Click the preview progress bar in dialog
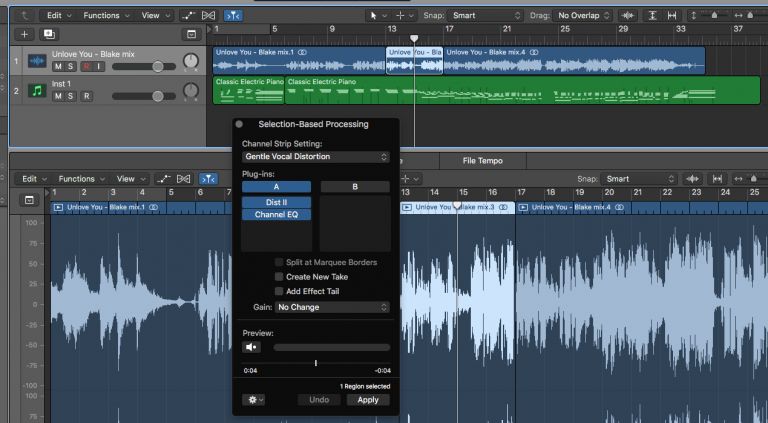Screen dimensions: 768x423 point(332,347)
